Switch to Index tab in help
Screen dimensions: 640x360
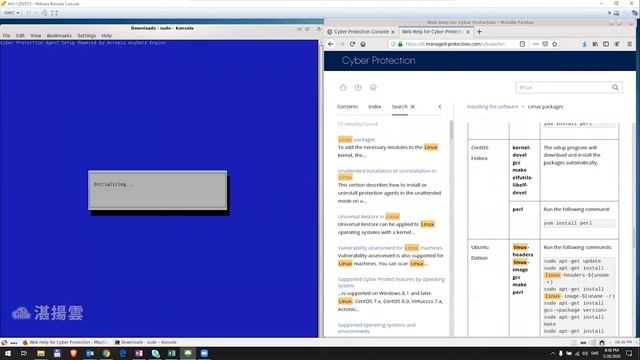click(375, 107)
